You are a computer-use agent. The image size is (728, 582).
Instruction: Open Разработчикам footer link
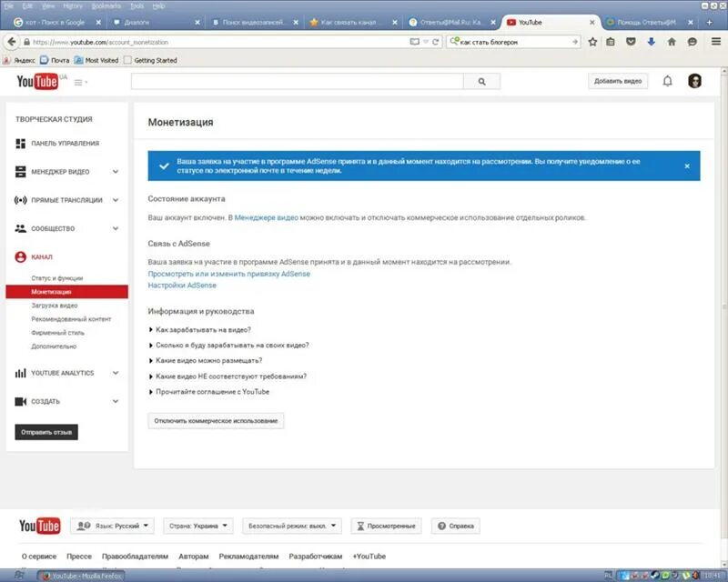[x=315, y=556]
